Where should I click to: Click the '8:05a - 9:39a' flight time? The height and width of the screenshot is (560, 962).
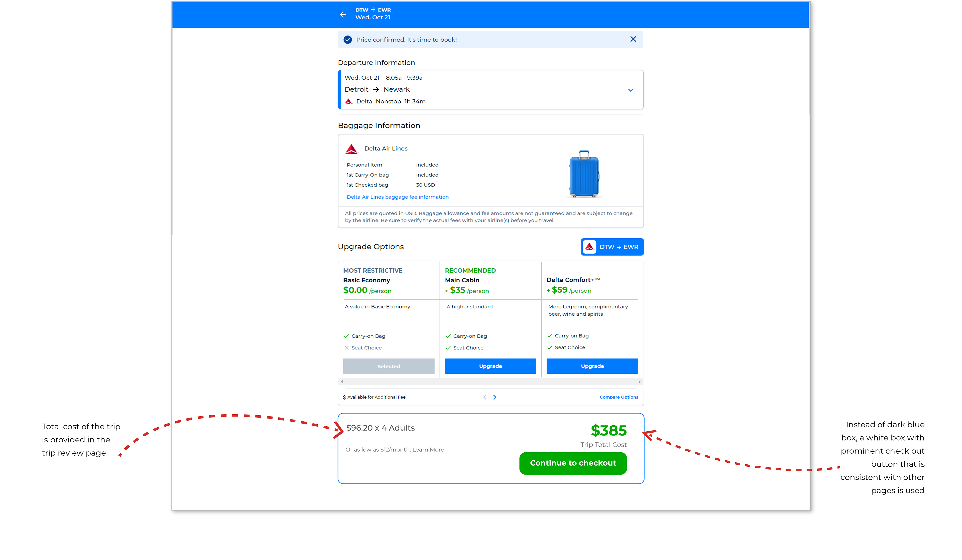click(404, 78)
